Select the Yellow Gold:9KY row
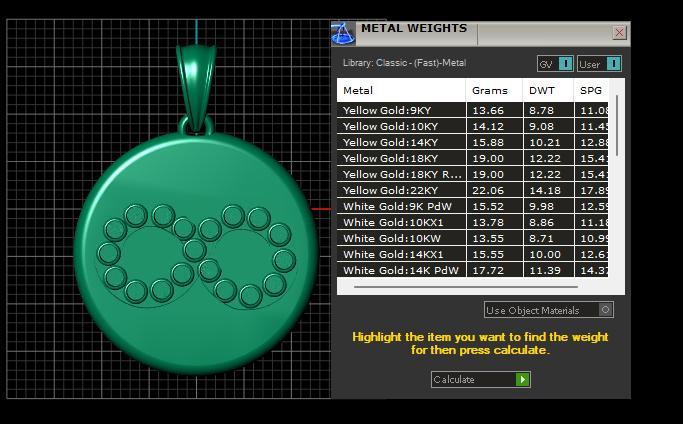This screenshot has width=683, height=424. point(473,110)
